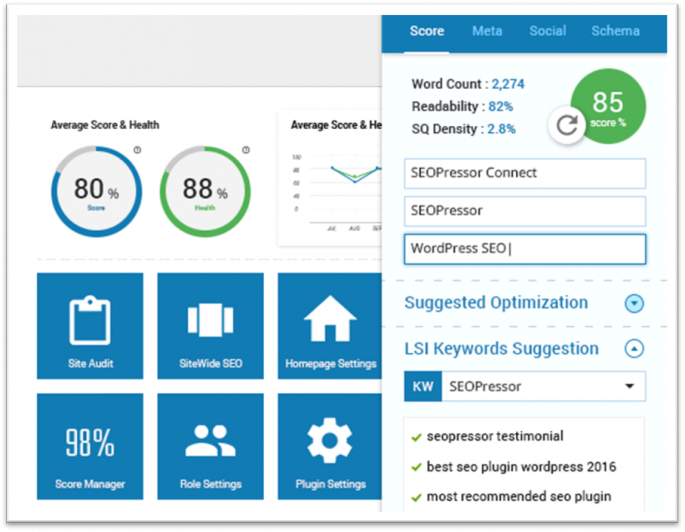This screenshot has height=532, width=685.
Task: Switch to the Social tab
Action: 548,31
